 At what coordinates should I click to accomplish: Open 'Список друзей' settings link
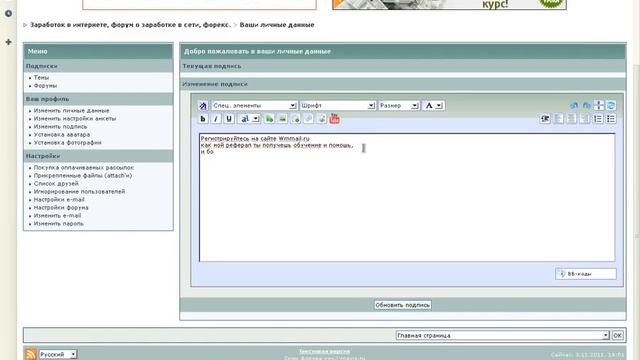click(56, 184)
